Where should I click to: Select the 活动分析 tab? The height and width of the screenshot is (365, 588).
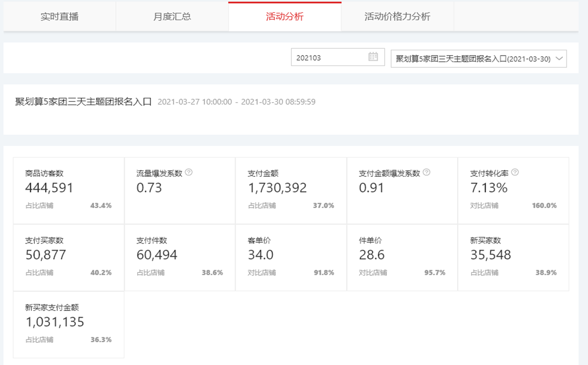(x=285, y=17)
